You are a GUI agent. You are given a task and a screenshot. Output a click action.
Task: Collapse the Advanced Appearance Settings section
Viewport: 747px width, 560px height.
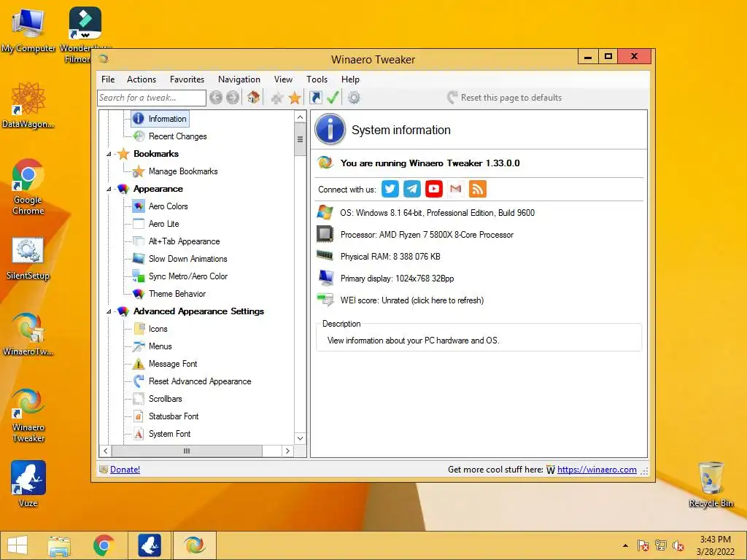tap(109, 311)
